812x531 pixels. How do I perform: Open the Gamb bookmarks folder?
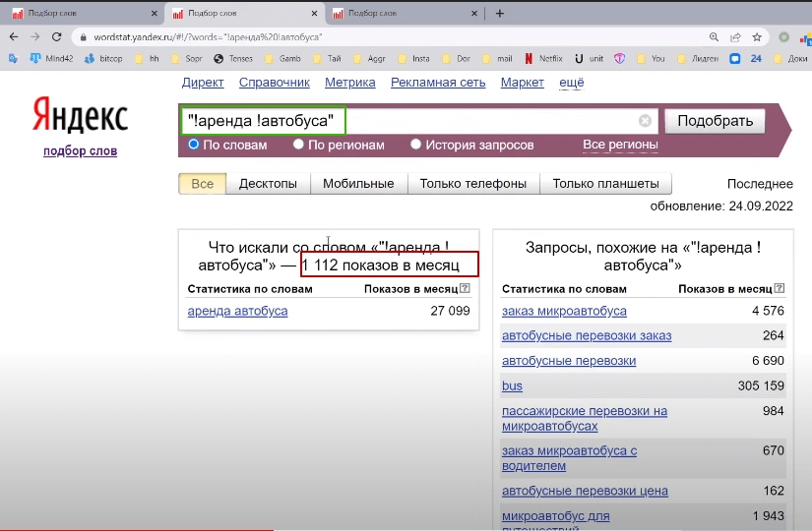(x=282, y=58)
